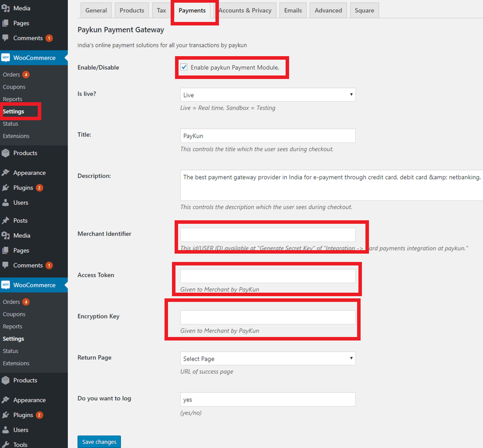The image size is (483, 448).
Task: Toggle Enable paykun Payment Module checkbox
Action: click(x=184, y=67)
